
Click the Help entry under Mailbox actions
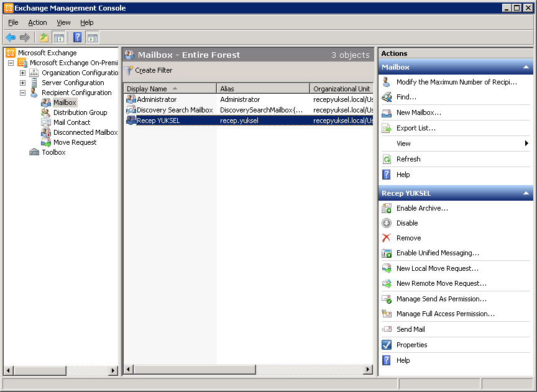pyautogui.click(x=403, y=175)
